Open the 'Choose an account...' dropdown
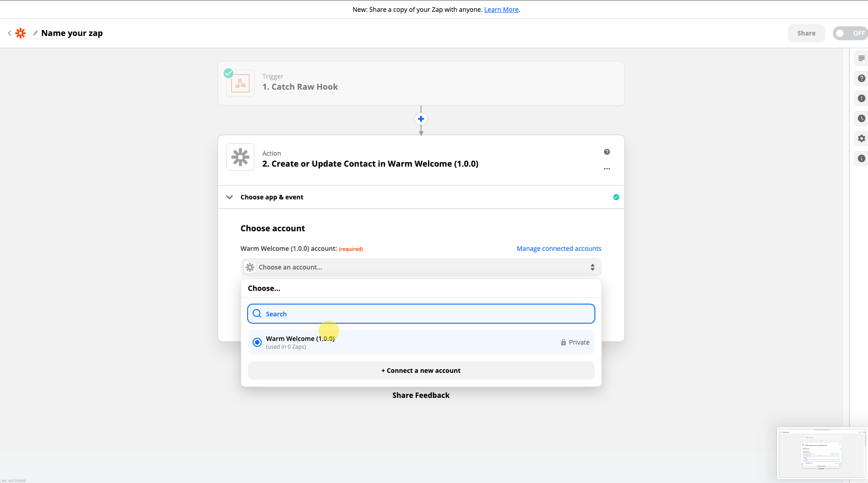Image resolution: width=868 pixels, height=483 pixels. coord(421,267)
